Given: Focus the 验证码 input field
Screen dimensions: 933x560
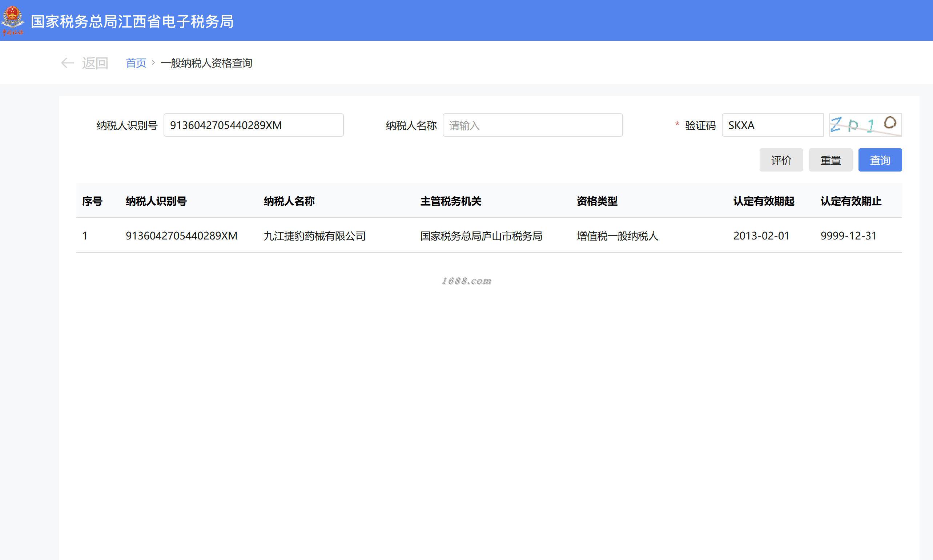Looking at the screenshot, I should (772, 125).
